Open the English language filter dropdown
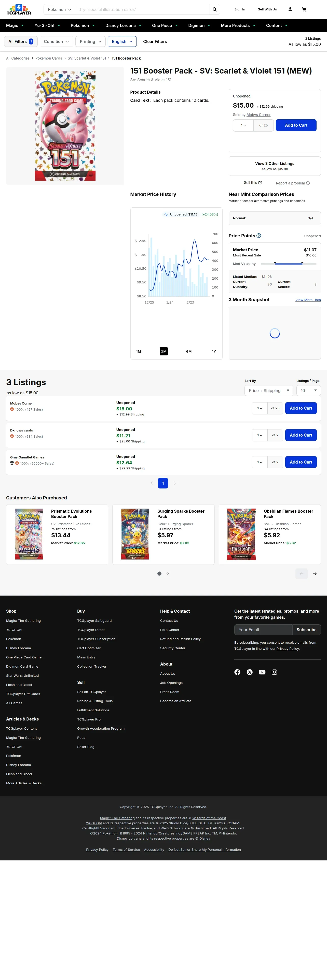The height and width of the screenshot is (980, 327). [122, 41]
